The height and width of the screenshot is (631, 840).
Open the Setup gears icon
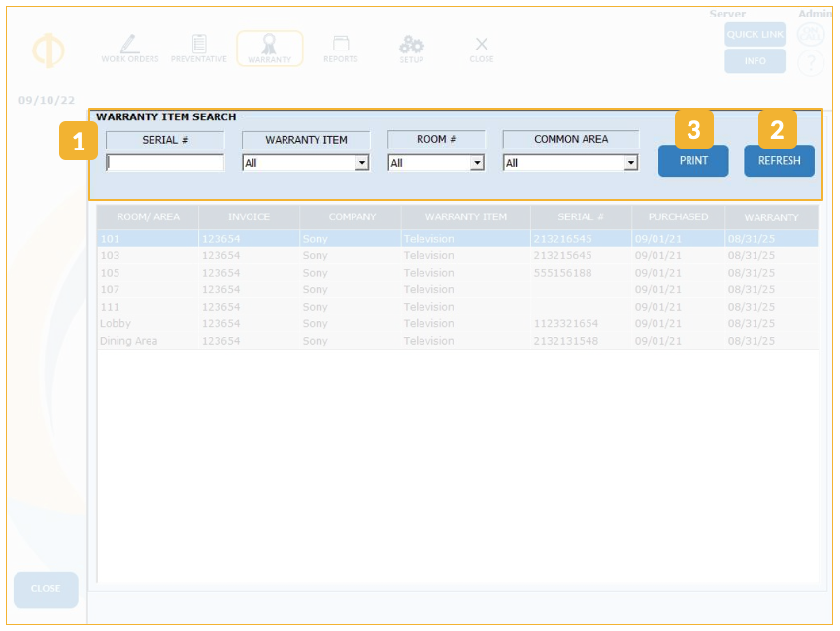(x=412, y=46)
